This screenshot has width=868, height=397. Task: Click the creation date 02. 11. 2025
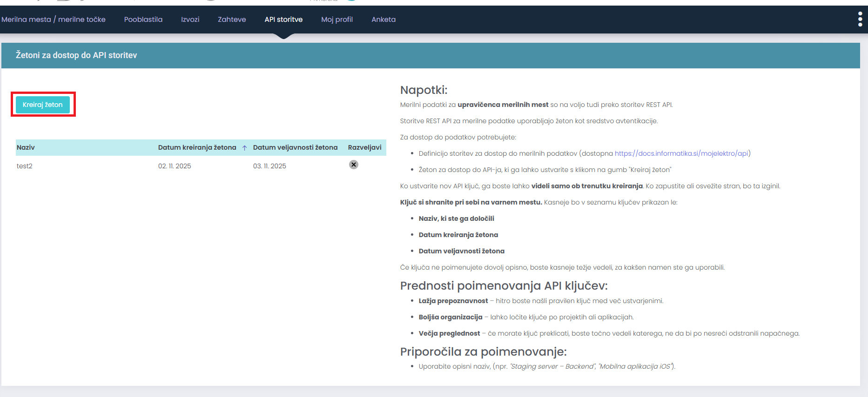[x=175, y=166]
